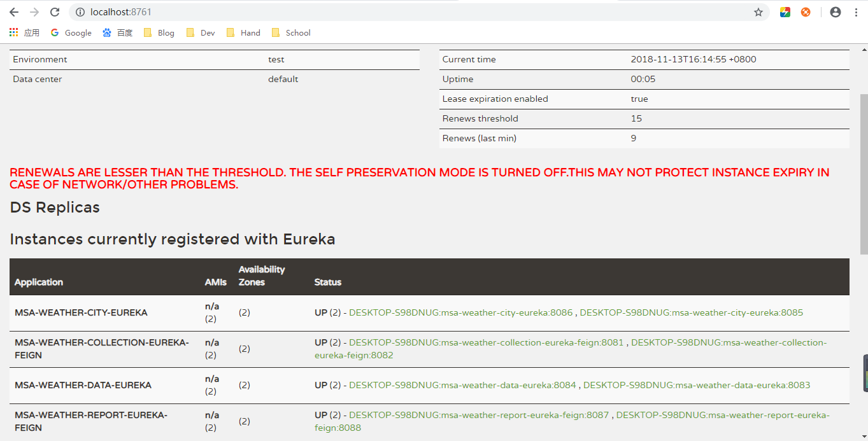
Task: Click the 'Environment' label cell
Action: [40, 59]
